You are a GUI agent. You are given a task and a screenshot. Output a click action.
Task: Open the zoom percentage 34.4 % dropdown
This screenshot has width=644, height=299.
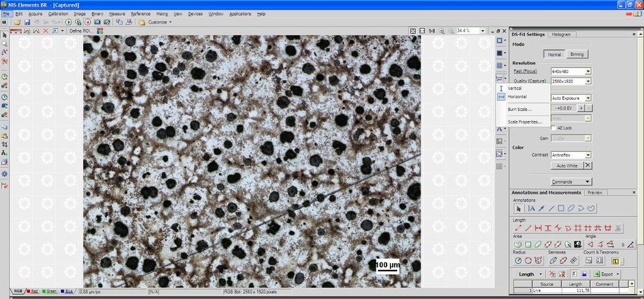click(x=483, y=31)
